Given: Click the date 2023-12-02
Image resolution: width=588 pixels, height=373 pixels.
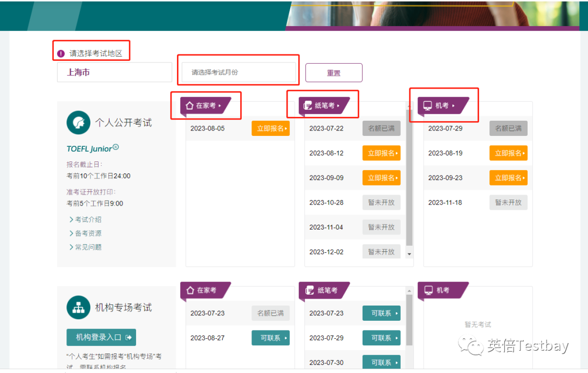Looking at the screenshot, I should 326,252.
